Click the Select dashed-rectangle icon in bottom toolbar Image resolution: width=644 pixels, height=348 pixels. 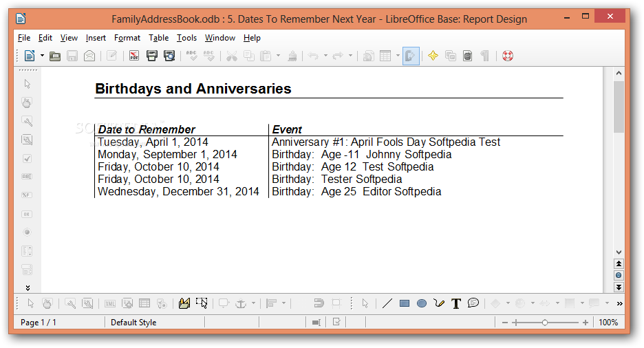click(202, 303)
